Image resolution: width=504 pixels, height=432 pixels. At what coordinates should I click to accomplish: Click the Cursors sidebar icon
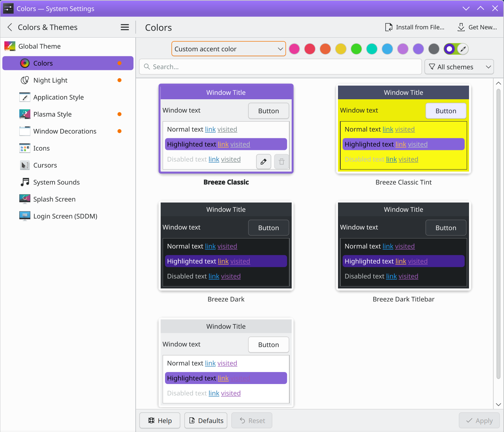(25, 165)
